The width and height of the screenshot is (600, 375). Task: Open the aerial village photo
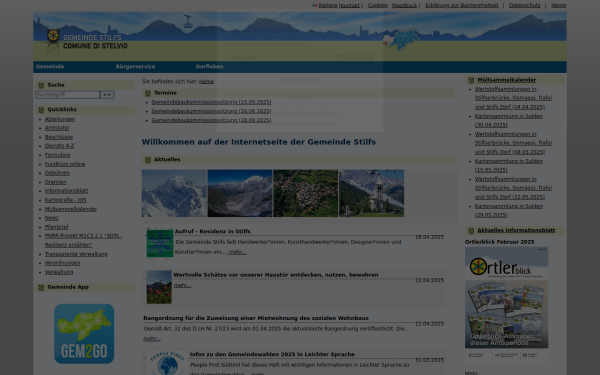[306, 193]
